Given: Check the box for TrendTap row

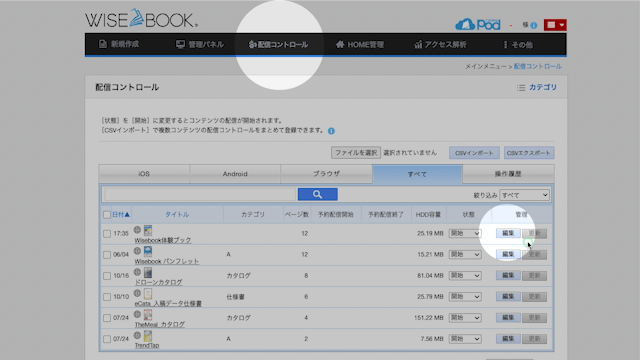Looking at the screenshot, I should 107,339.
